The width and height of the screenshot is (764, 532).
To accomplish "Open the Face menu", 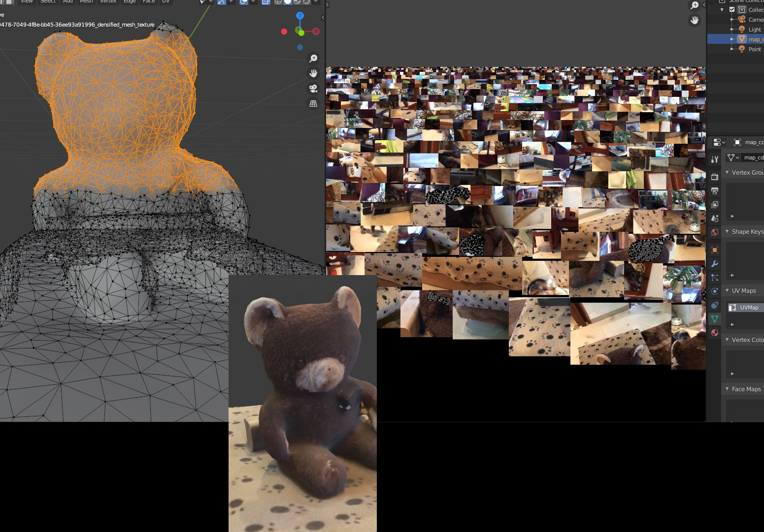I will pos(149,1).
